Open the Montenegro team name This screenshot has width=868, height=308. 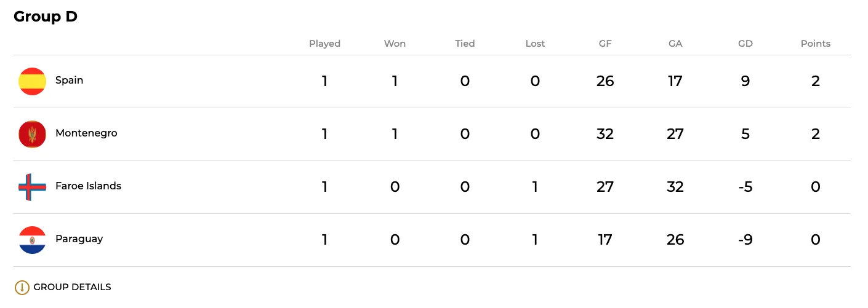click(x=86, y=133)
